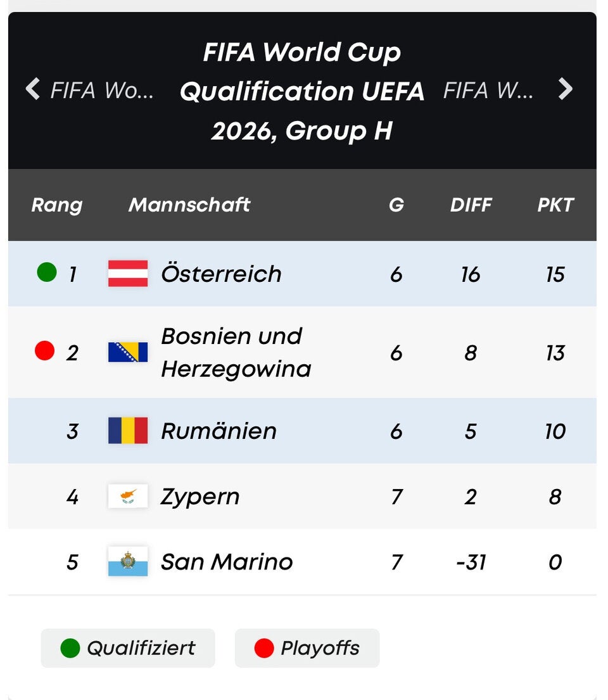This screenshot has width=608, height=700.
Task: Sort the table by the PKT column
Action: [555, 205]
